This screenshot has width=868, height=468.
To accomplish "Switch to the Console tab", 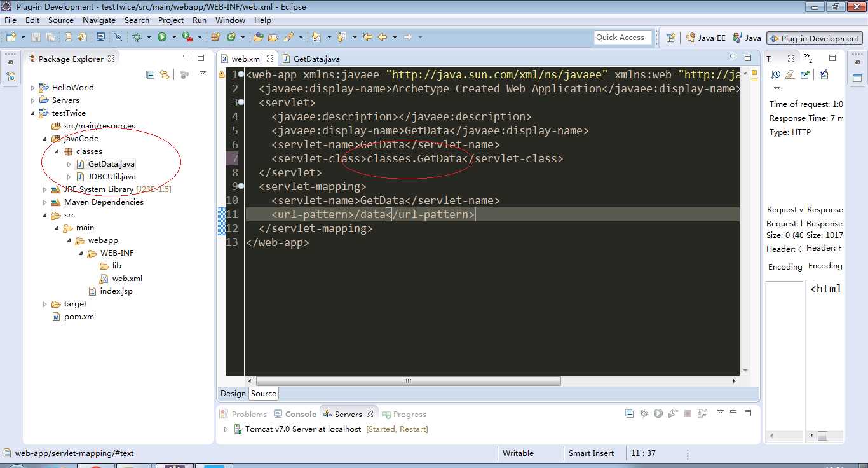I will (294, 414).
